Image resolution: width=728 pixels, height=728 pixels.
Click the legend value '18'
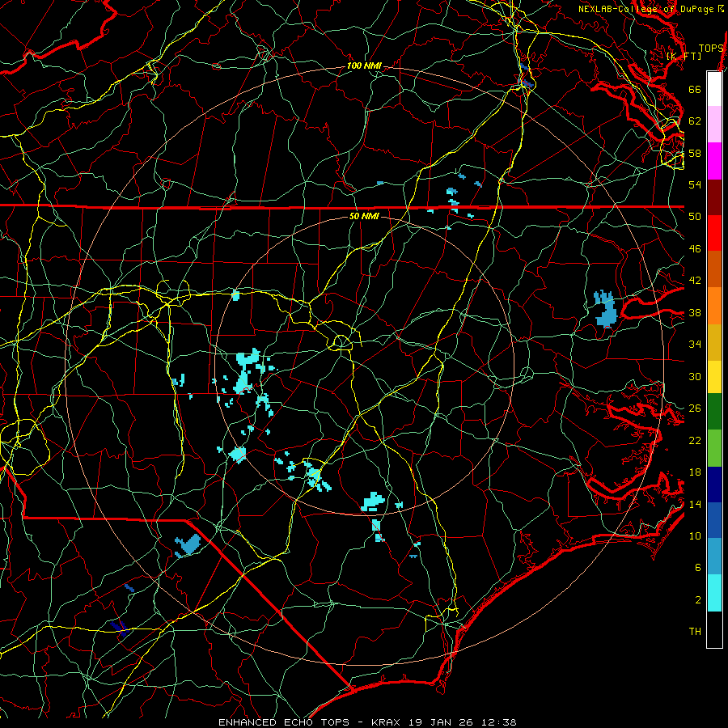(x=695, y=472)
